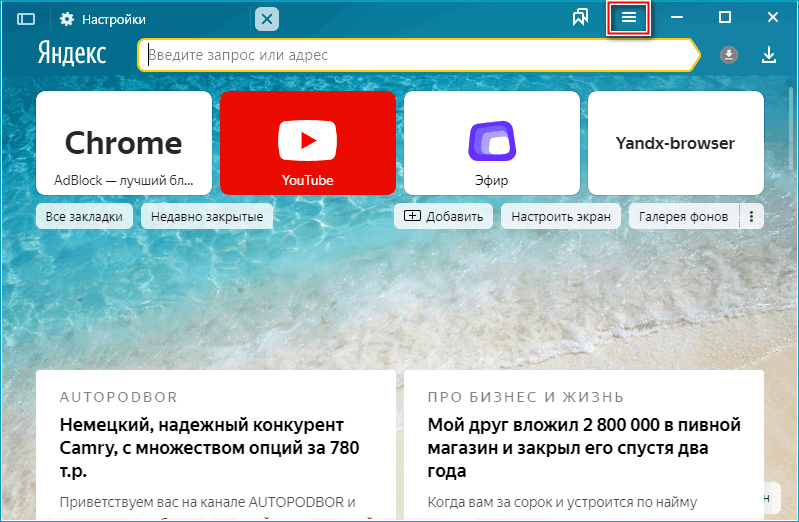799x522 pixels.
Task: Open Недавно закрытые list
Action: coord(207,216)
